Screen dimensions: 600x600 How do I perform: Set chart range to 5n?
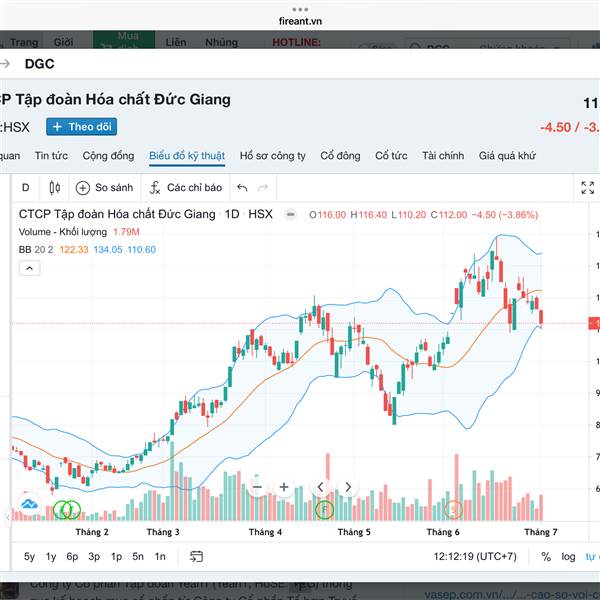tap(138, 556)
